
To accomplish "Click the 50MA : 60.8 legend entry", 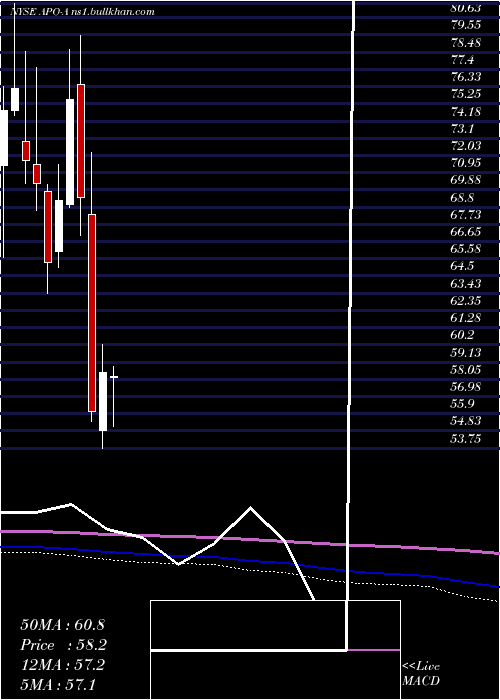I will [62, 625].
